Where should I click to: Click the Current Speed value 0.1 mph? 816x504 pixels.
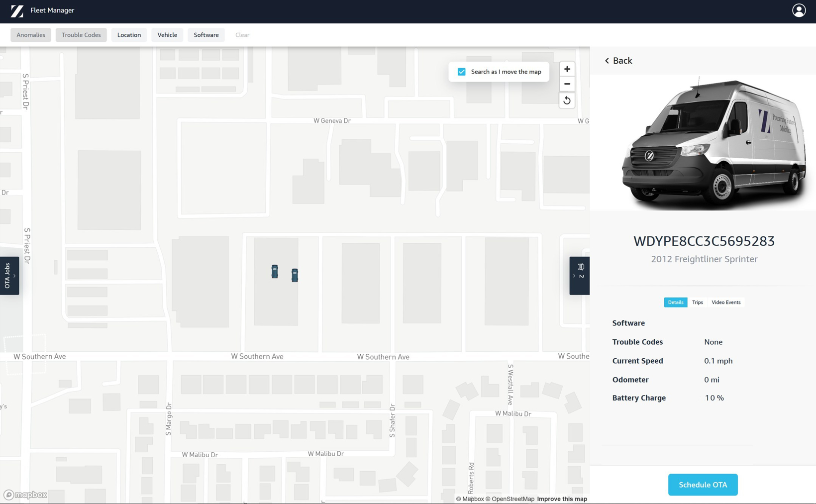[x=718, y=361]
